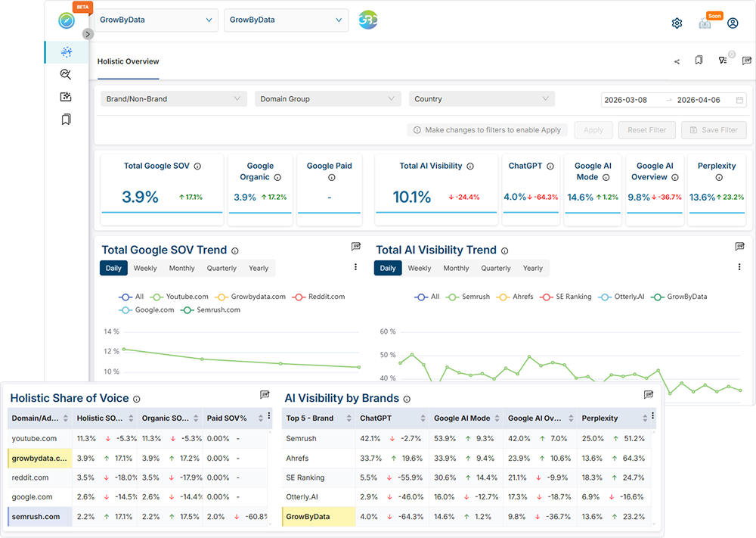Screen dimensions: 756x538
Task: Click info icon next to Total Google SOV
Action: (197, 166)
